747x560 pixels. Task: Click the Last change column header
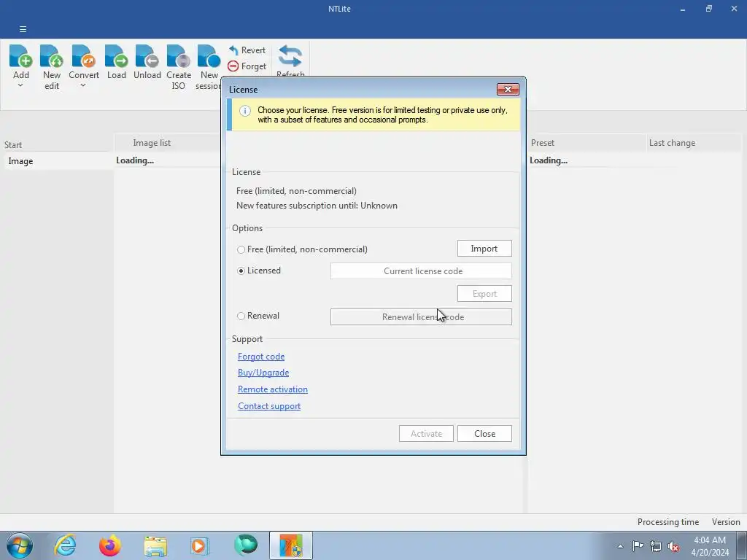pyautogui.click(x=672, y=143)
